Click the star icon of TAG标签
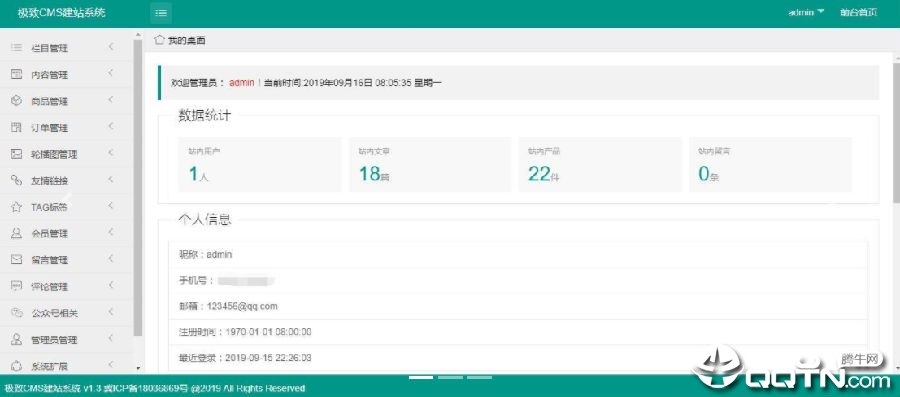The width and height of the screenshot is (900, 397). click(17, 207)
